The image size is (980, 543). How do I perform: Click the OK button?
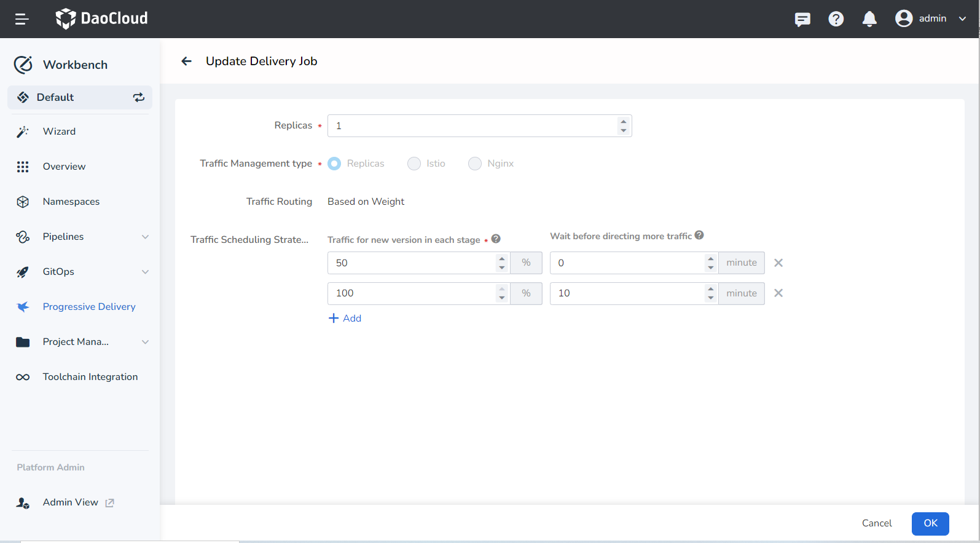pos(930,523)
